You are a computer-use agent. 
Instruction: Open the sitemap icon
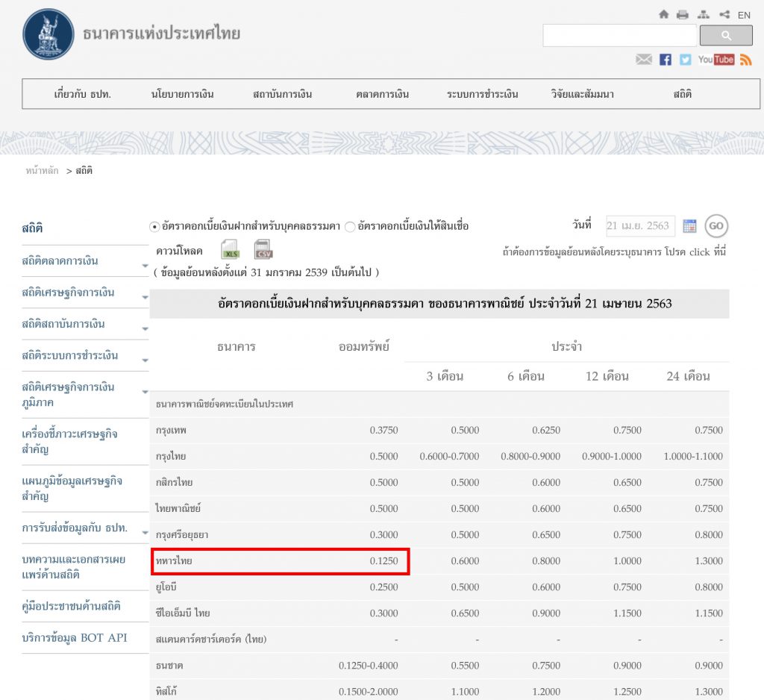tap(703, 15)
